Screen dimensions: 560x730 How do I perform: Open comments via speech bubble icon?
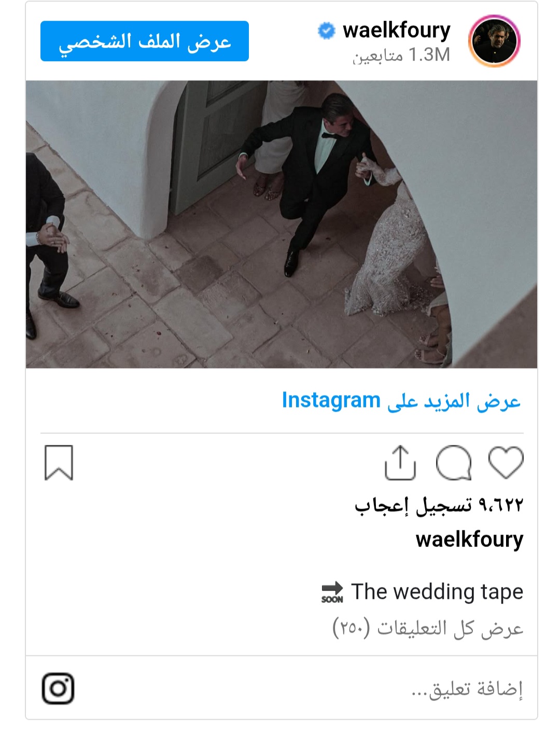coord(454,462)
